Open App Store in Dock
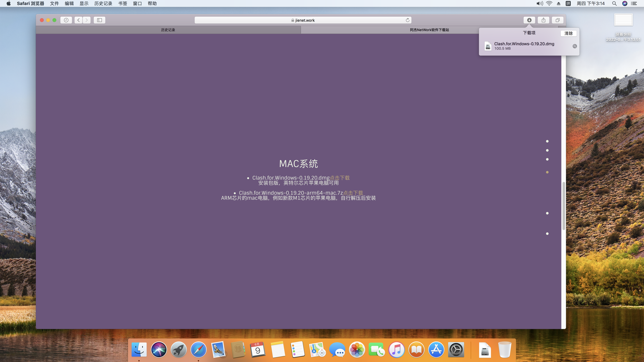This screenshot has height=362, width=644. coord(436,349)
